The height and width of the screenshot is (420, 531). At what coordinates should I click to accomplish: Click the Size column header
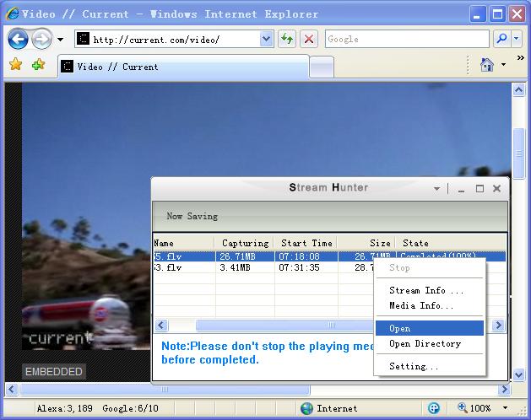pyautogui.click(x=366, y=243)
